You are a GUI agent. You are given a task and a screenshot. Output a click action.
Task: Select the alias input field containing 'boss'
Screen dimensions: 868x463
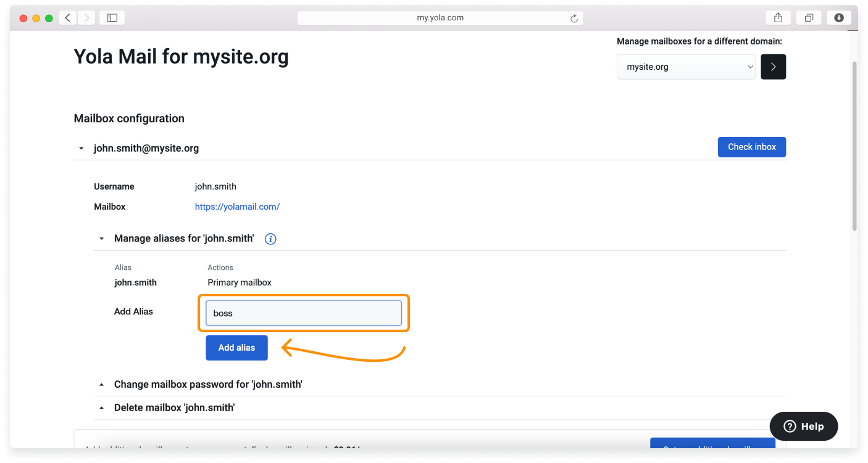pos(304,312)
